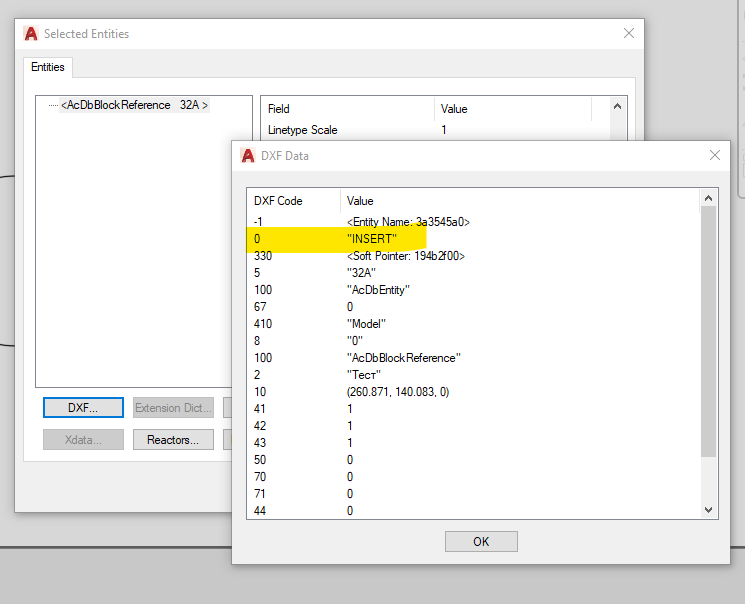The width and height of the screenshot is (745, 604).
Task: Select the "AcDbBlockReference" value row
Action: pos(473,358)
